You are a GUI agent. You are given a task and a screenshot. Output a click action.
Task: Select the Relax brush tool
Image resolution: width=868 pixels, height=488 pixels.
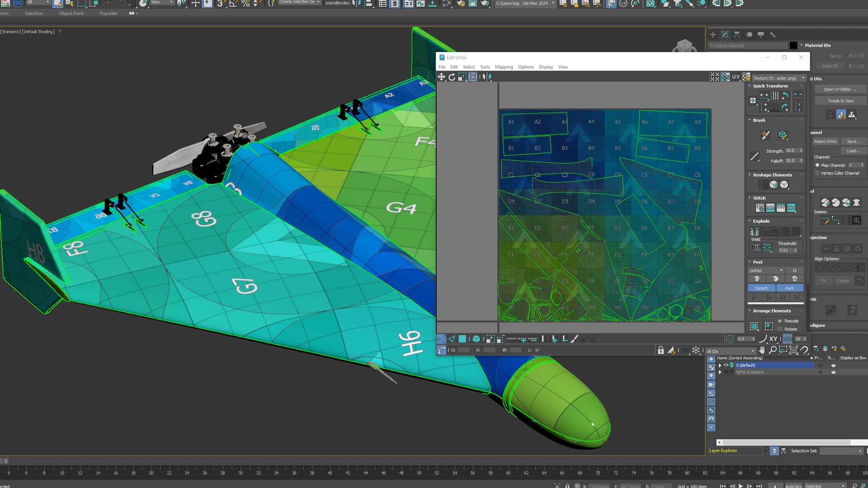(783, 135)
